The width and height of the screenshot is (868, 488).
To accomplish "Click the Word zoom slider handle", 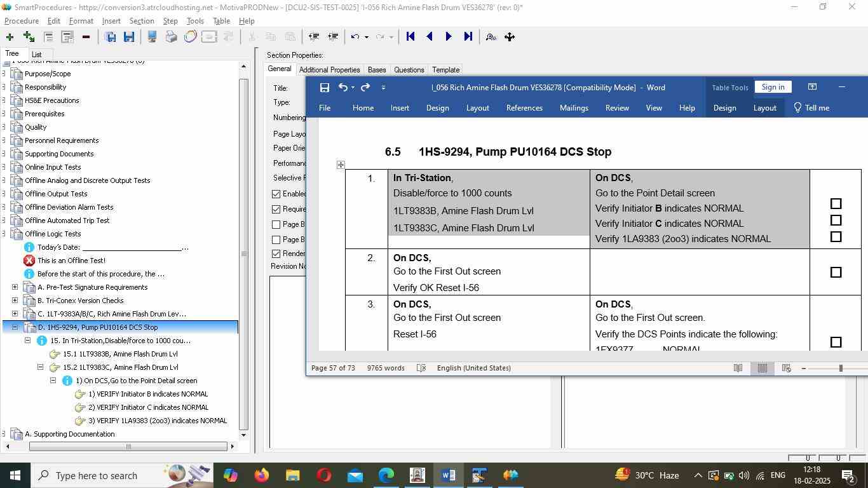I will [841, 368].
